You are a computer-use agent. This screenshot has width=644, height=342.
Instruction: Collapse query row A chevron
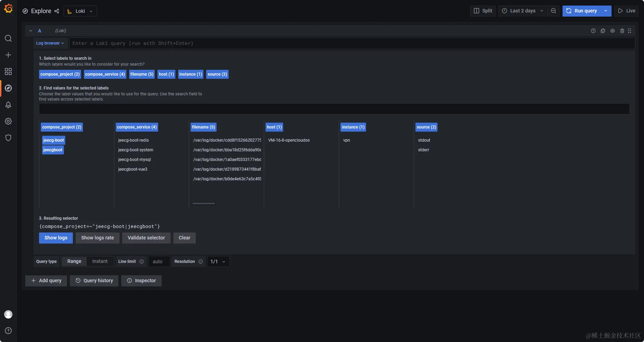(x=31, y=31)
